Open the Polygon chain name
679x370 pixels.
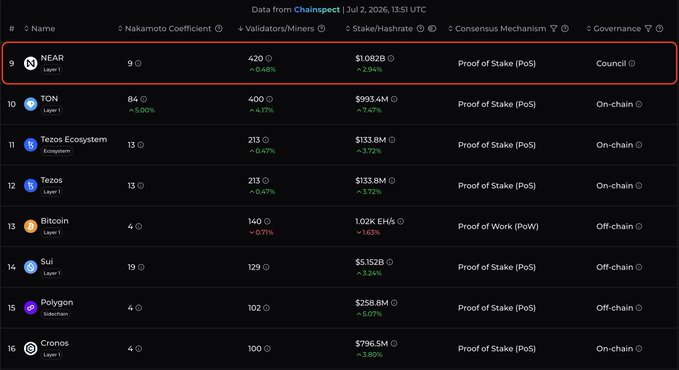click(x=57, y=302)
